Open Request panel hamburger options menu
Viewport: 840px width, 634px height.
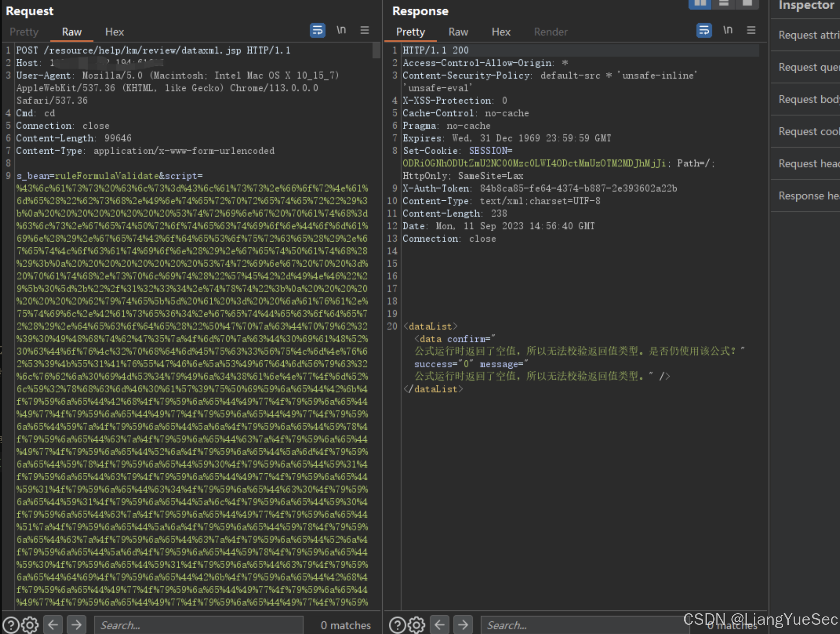(x=365, y=30)
